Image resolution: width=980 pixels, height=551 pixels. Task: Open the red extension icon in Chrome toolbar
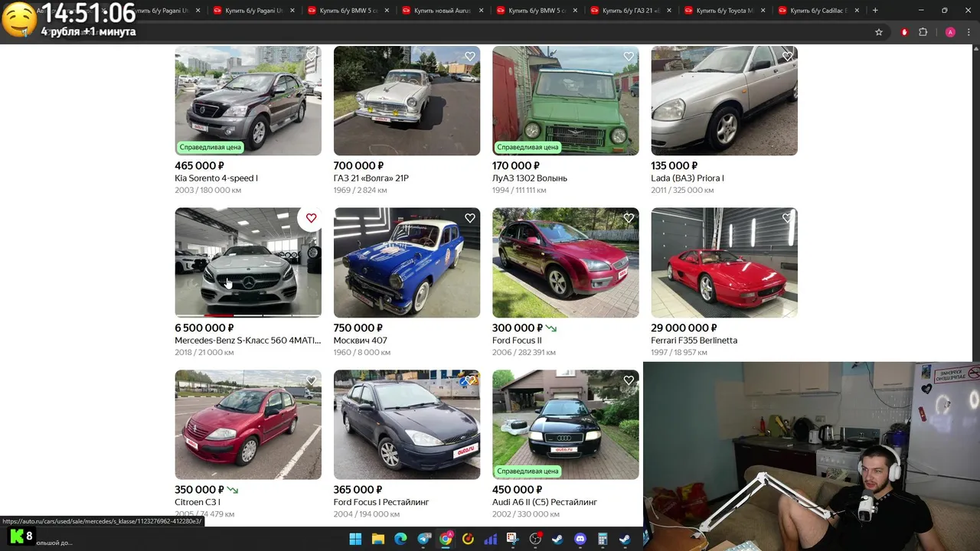tap(904, 32)
